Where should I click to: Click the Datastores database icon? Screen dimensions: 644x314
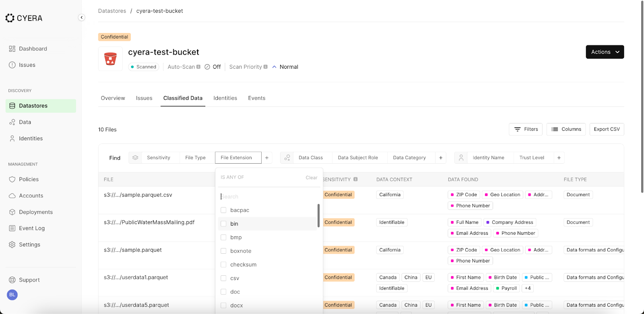pyautogui.click(x=12, y=106)
